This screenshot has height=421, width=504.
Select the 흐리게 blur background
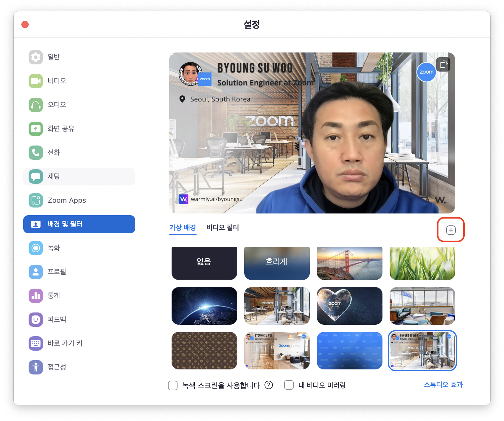point(277,263)
